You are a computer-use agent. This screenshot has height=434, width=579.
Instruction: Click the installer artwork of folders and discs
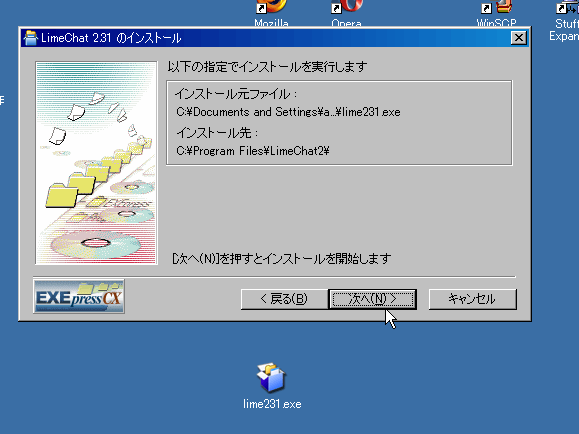[96, 163]
